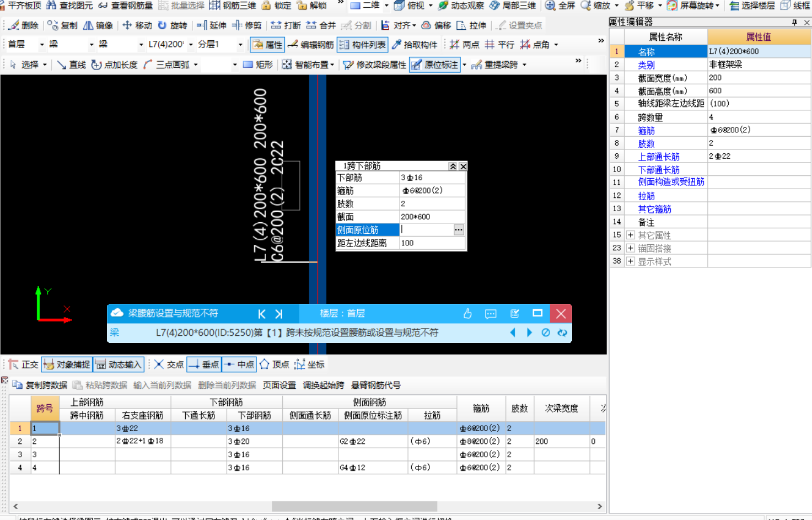The width and height of the screenshot is (812, 520).
Task: Click thumbs-up icon in warning bar
Action: (x=467, y=313)
